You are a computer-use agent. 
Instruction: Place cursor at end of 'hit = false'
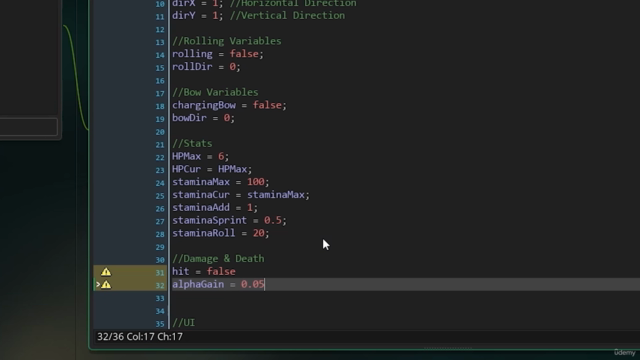click(x=236, y=271)
